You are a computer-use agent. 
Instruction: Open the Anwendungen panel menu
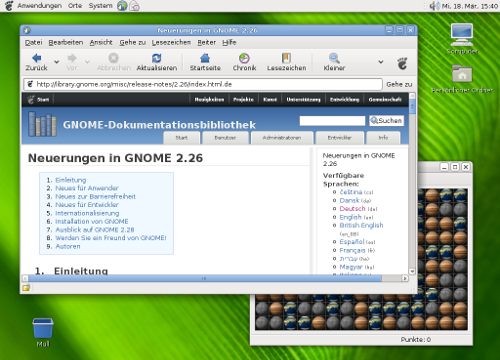click(39, 6)
